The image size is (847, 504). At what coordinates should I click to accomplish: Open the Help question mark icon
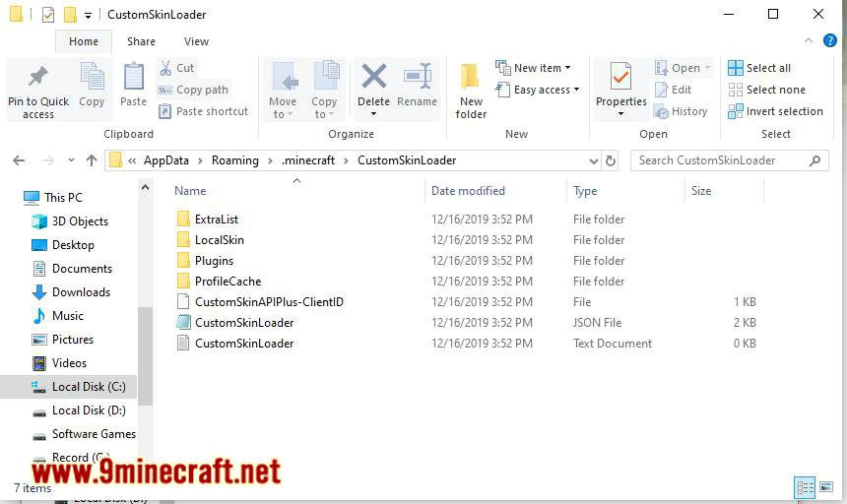829,40
